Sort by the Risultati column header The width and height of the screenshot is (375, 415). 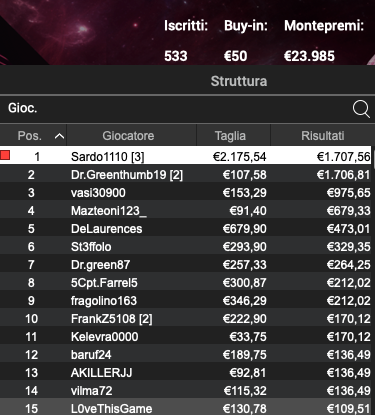(x=322, y=136)
